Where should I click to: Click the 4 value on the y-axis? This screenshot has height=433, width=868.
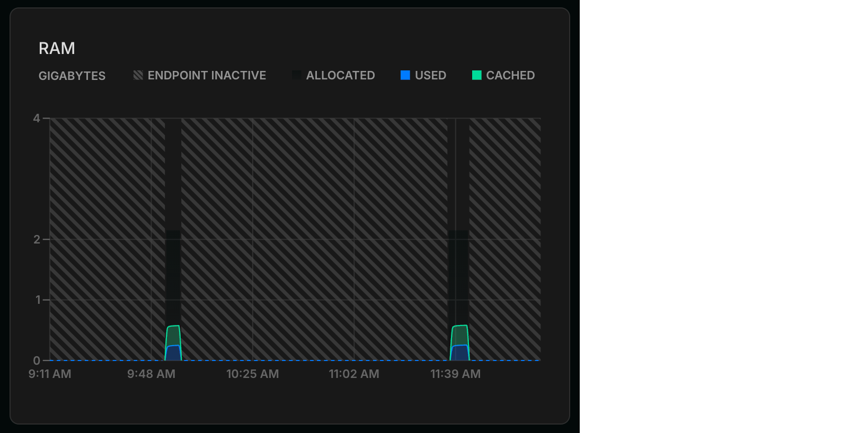(37, 118)
